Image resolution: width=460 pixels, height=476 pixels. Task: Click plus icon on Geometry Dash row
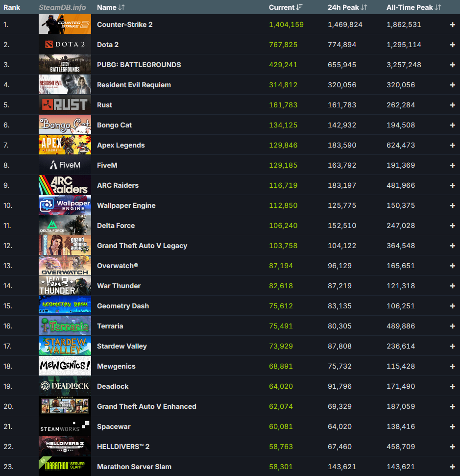[x=453, y=306]
